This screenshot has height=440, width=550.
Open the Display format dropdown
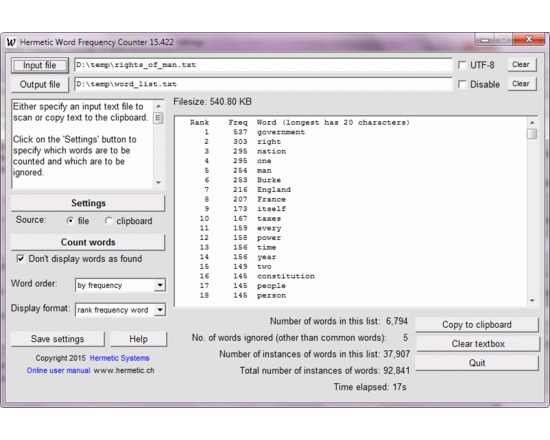click(160, 310)
